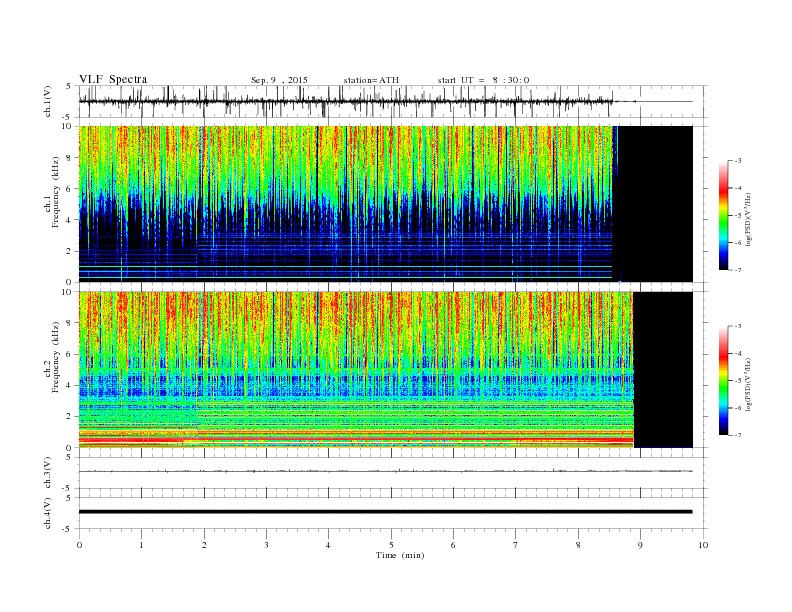Click the "0" tick on the time axis
792x612 pixels.
[79, 545]
